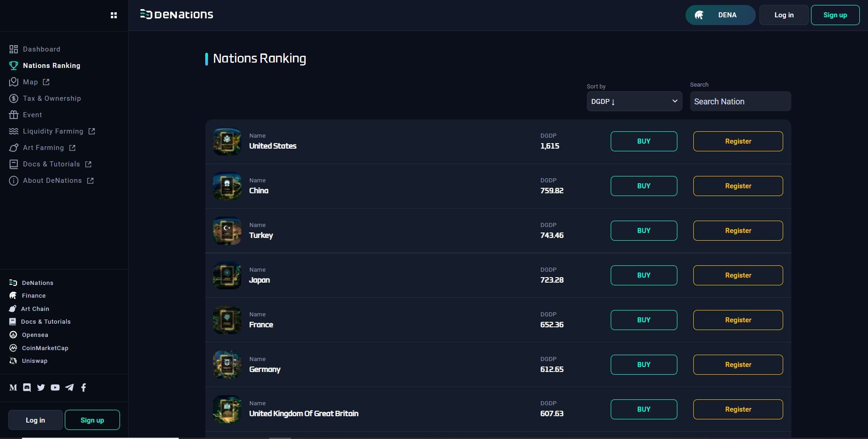Open Dashboard in the sidebar
This screenshot has height=439, width=868.
41,49
